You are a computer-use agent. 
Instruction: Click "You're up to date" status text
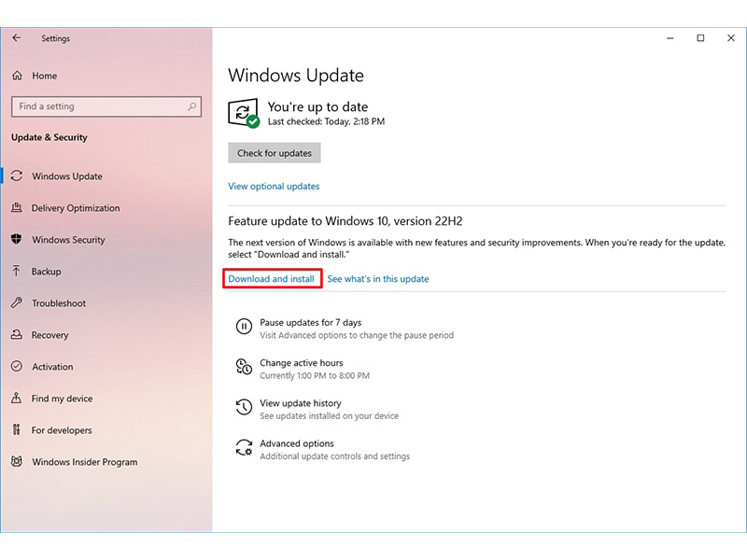click(317, 106)
